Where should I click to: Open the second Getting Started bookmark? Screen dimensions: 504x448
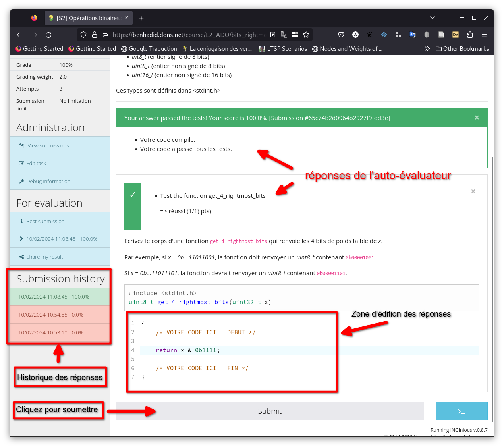(x=92, y=49)
